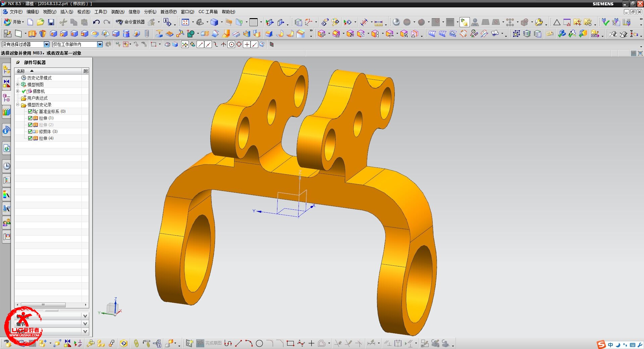Click the 名称 column header
Viewport: 644px width, 349px height.
coord(48,71)
